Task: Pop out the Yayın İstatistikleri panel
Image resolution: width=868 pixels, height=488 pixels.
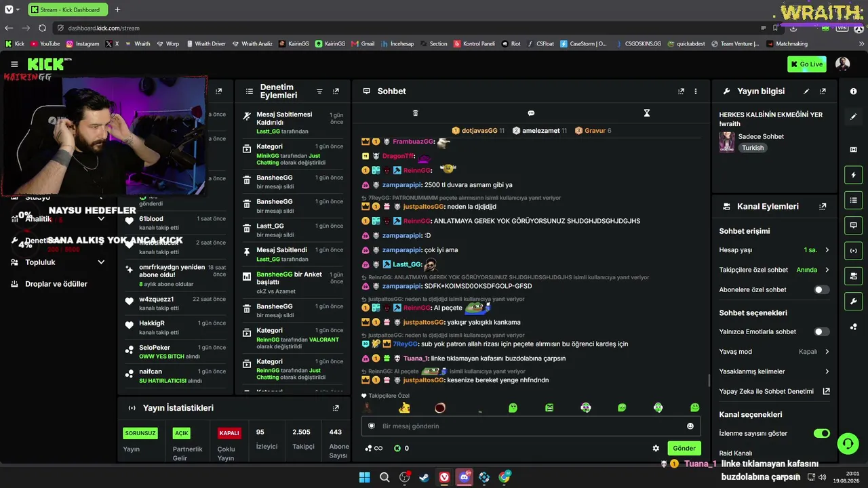Action: click(336, 408)
